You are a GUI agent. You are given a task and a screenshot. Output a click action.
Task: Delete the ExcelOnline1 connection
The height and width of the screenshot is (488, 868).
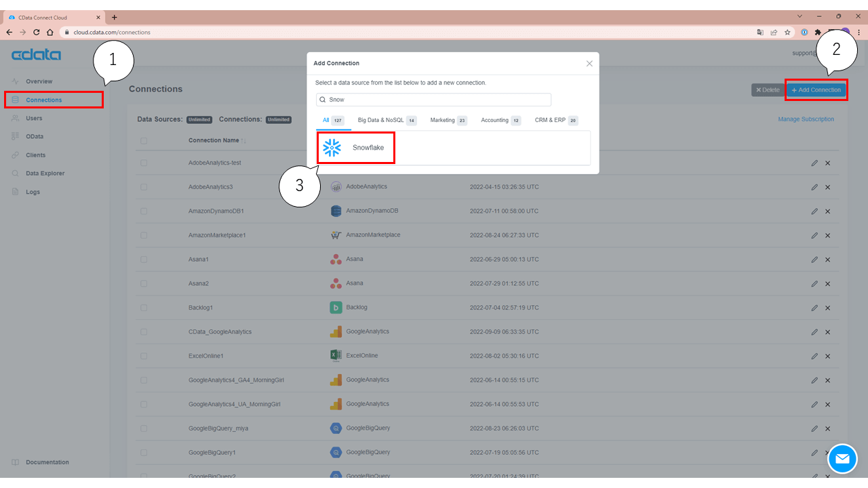(x=827, y=356)
